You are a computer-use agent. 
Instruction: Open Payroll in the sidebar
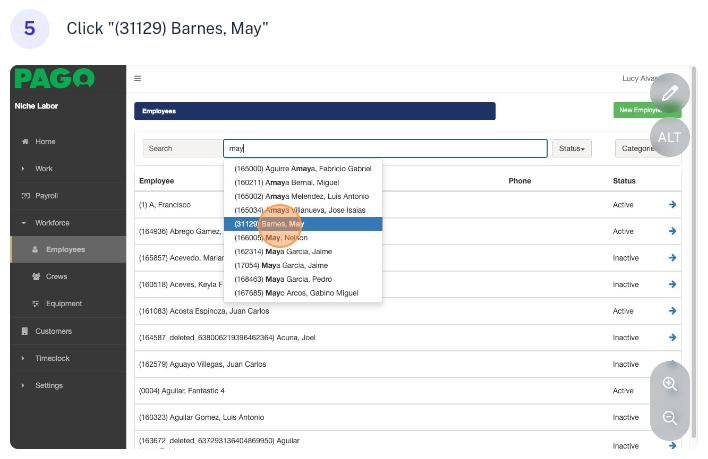(x=49, y=195)
